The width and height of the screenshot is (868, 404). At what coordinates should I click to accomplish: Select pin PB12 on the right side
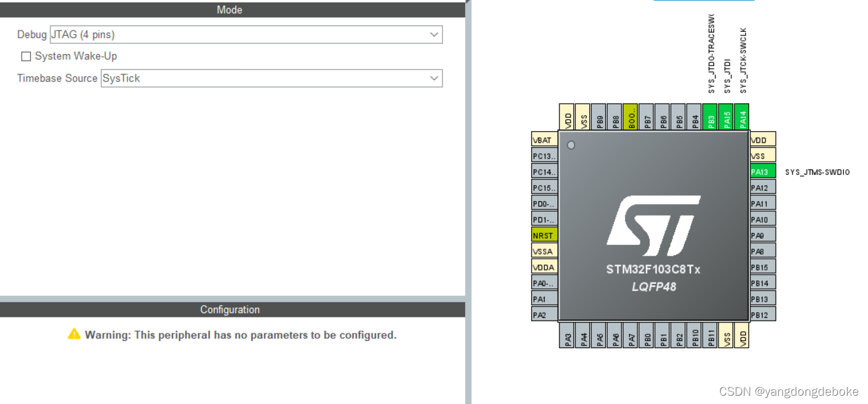pyautogui.click(x=761, y=314)
